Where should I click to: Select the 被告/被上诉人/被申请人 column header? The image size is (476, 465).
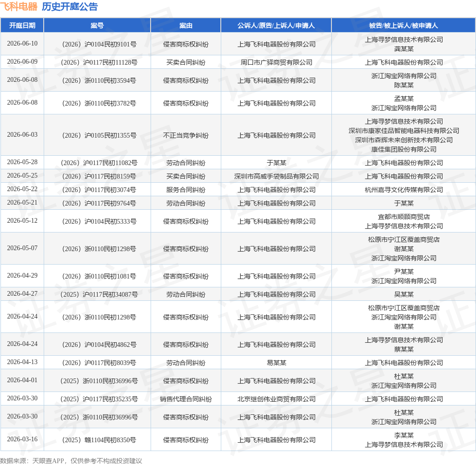pyautogui.click(x=403, y=26)
